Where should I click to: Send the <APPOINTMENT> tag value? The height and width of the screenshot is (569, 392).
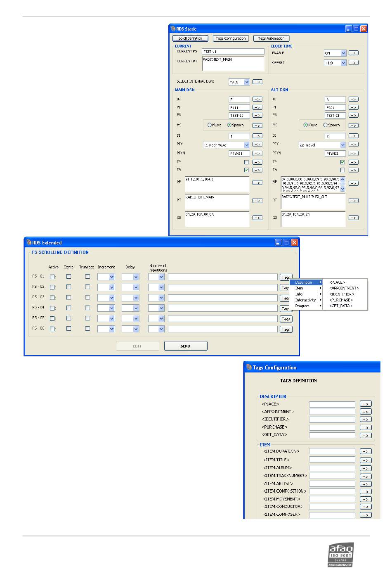pyautogui.click(x=366, y=412)
